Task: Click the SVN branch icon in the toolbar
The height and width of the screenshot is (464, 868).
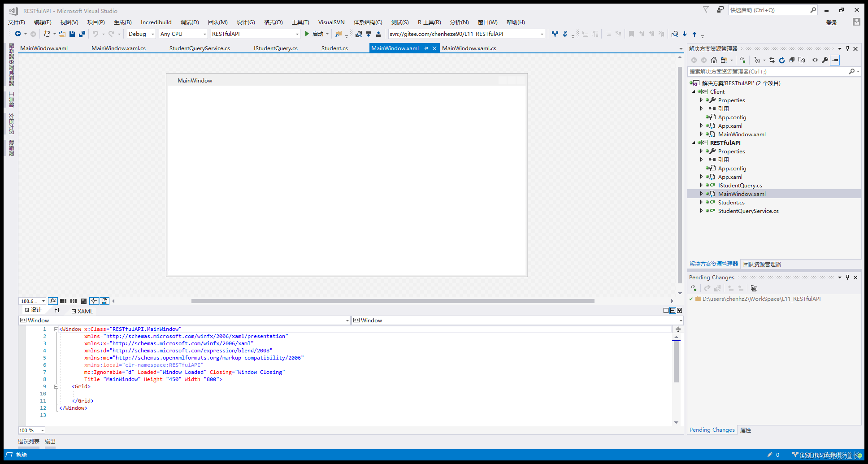Action: 555,34
